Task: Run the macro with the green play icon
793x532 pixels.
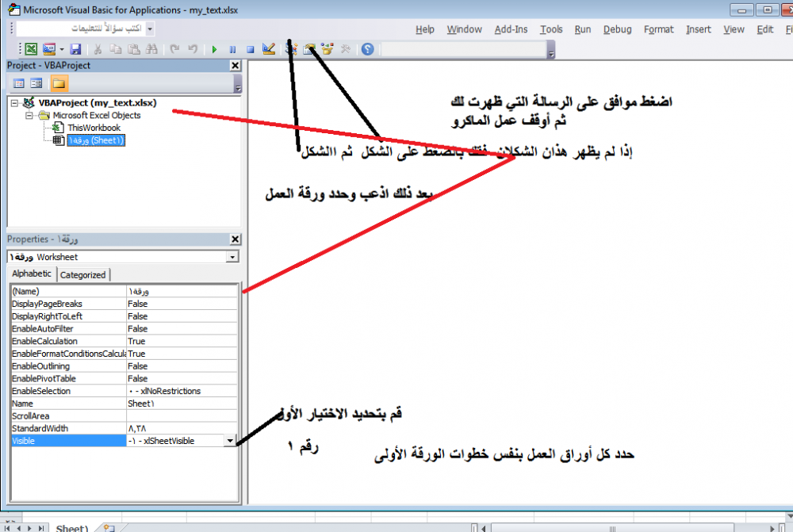Action: point(214,49)
